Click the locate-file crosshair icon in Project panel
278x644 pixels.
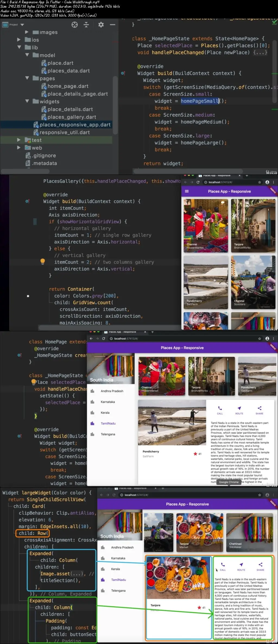[75, 25]
